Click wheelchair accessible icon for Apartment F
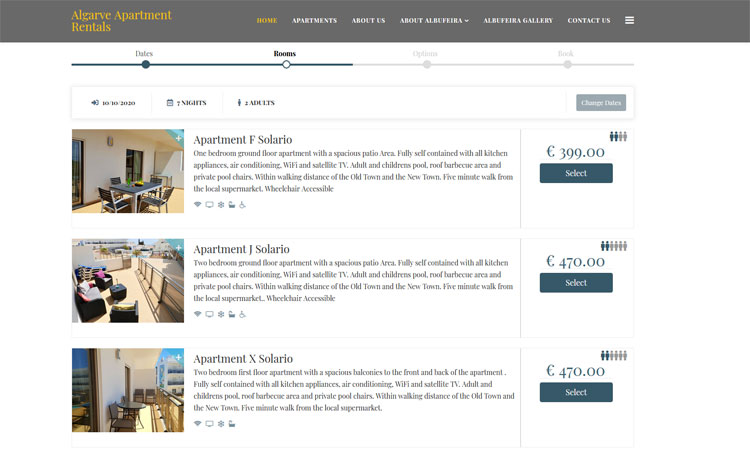The width and height of the screenshot is (750, 450). point(243,205)
